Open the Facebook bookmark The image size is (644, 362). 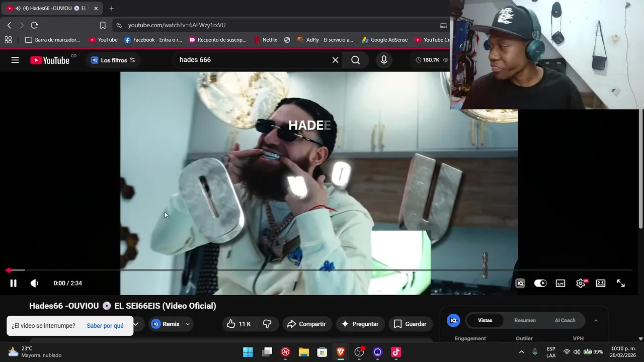pyautogui.click(x=153, y=40)
